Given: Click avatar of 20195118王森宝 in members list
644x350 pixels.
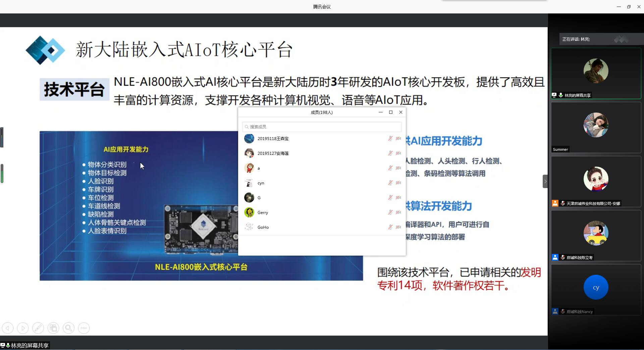Looking at the screenshot, I should (x=249, y=138).
